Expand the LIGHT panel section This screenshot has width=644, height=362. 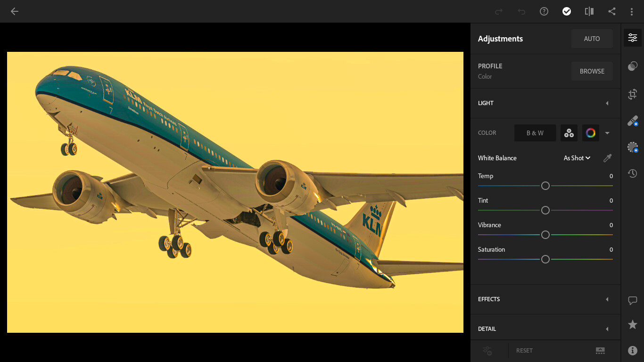click(545, 103)
